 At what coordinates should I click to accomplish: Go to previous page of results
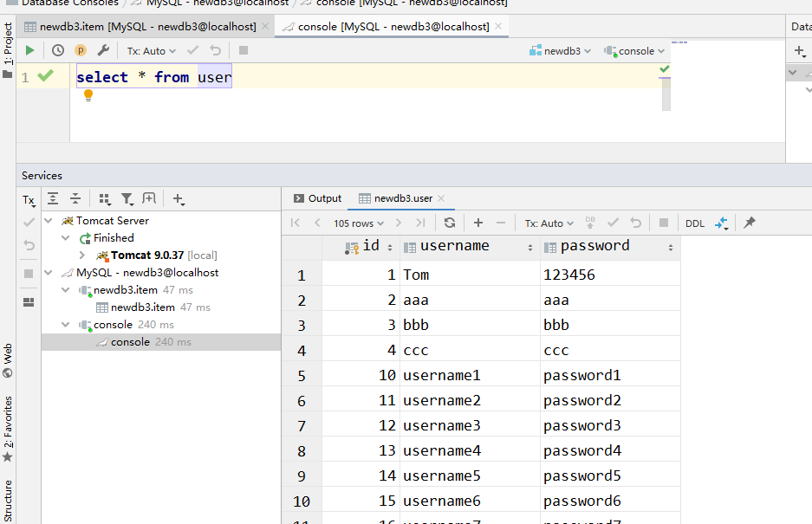pos(317,223)
